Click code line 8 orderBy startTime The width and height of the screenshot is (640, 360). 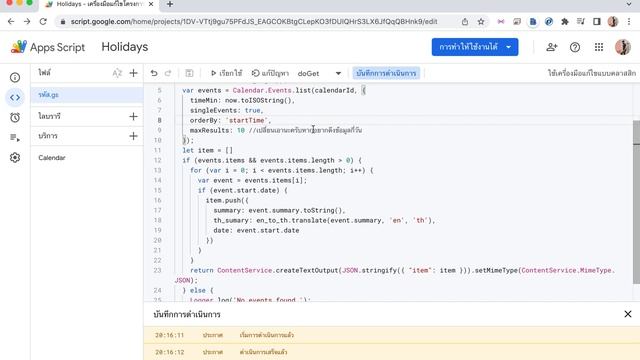coord(230,120)
